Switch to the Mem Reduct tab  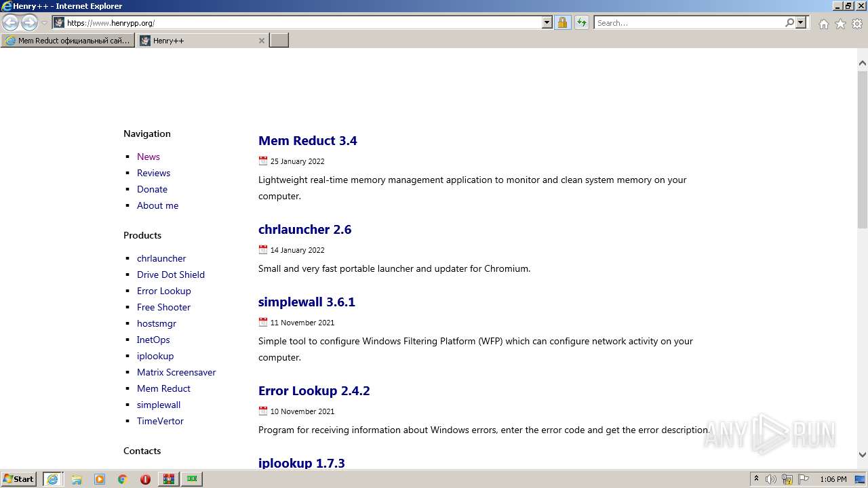[68, 41]
